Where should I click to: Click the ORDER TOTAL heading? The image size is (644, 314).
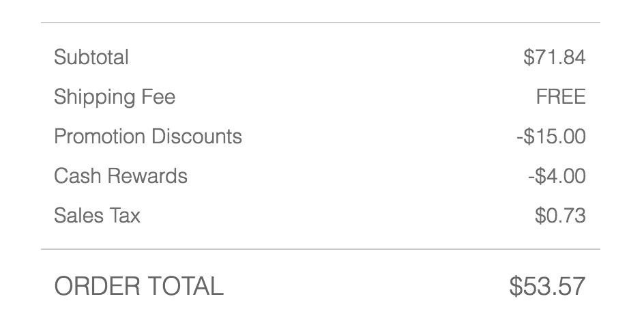138,286
